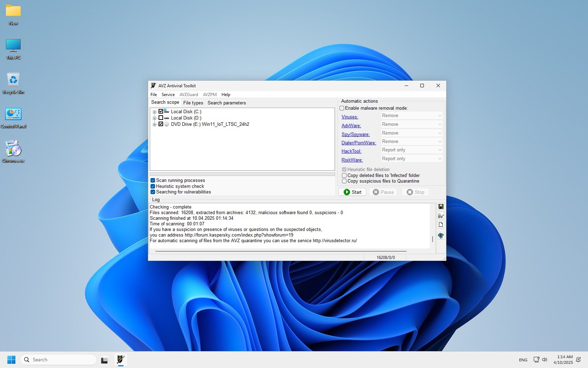
Task: Click the save log floppy disk icon
Action: (441, 206)
